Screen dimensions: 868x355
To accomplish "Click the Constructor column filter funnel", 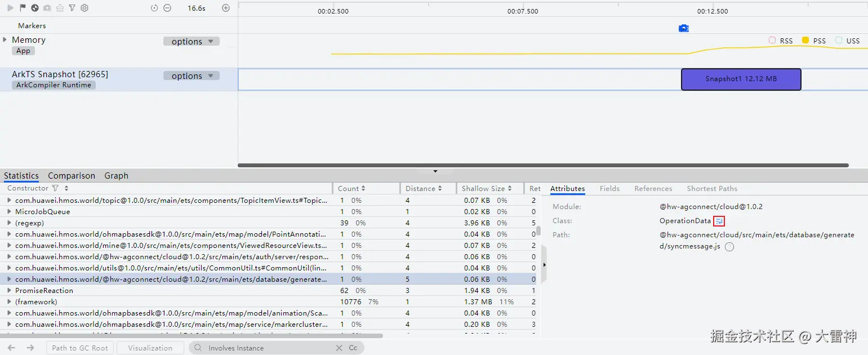I will (x=55, y=188).
